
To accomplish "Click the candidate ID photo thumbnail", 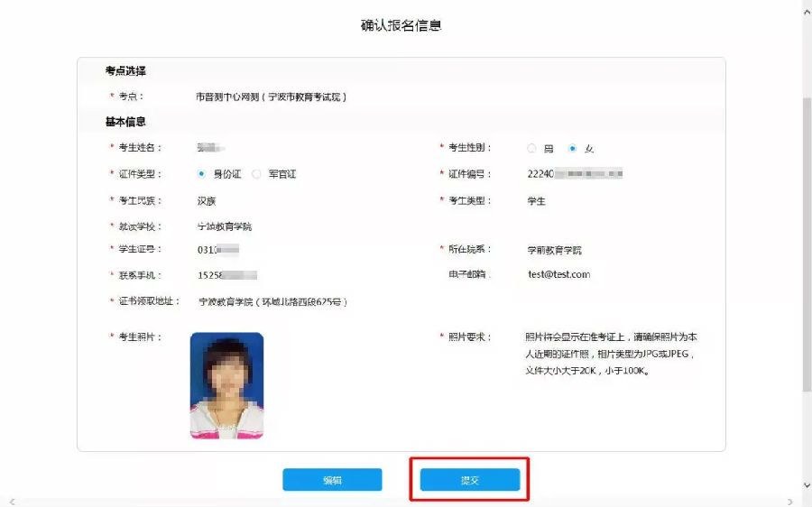I will 226,385.
